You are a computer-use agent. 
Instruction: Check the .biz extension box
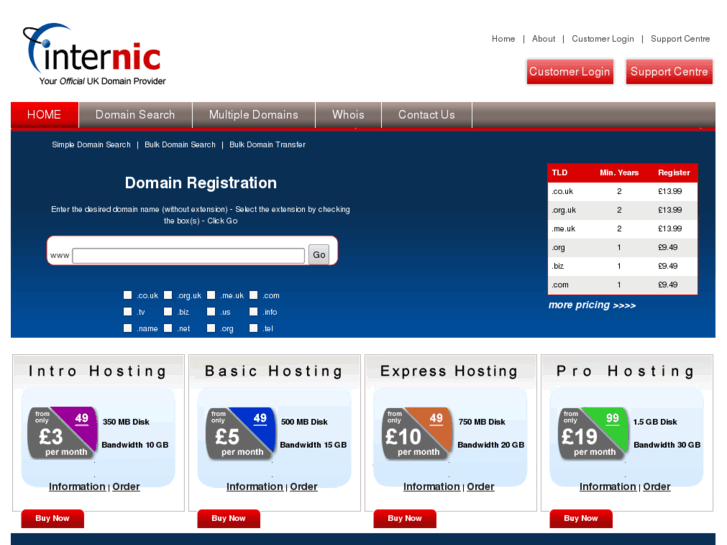[168, 312]
